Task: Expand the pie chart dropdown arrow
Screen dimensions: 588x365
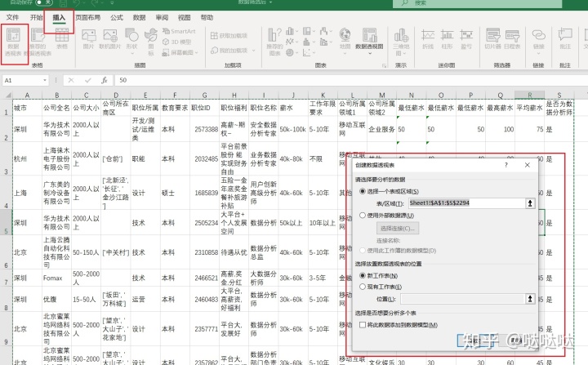Action: (296, 53)
